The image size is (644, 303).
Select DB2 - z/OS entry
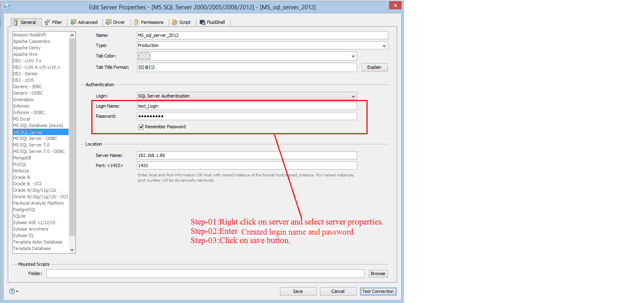pos(23,80)
